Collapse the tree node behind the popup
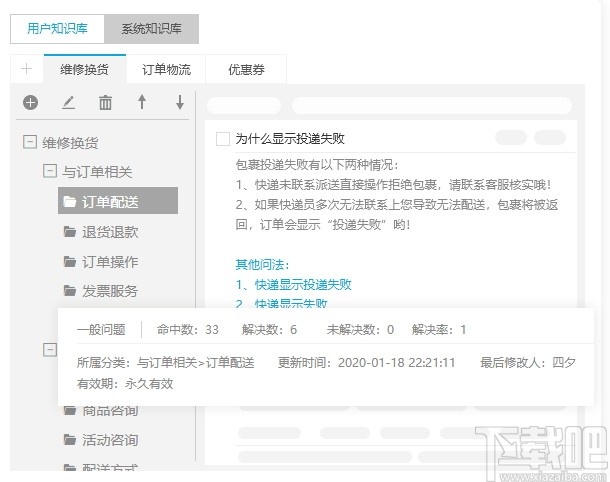The width and height of the screenshot is (610, 482). coord(50,349)
